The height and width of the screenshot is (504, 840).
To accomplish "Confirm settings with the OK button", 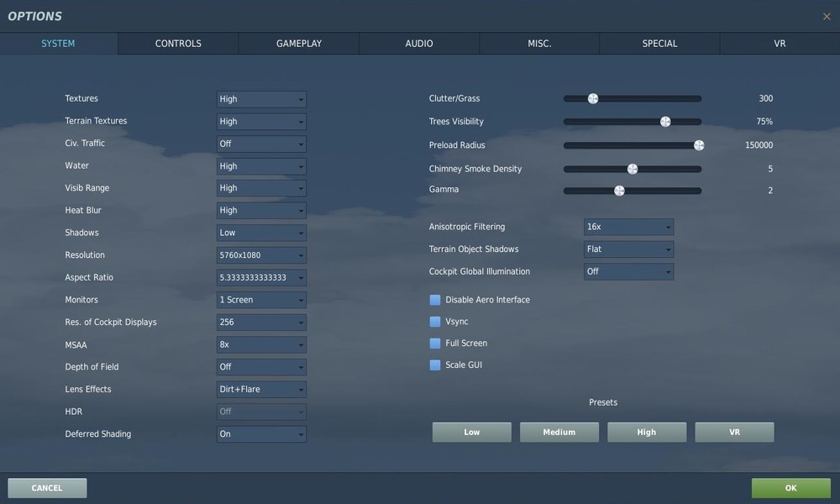I will point(791,488).
